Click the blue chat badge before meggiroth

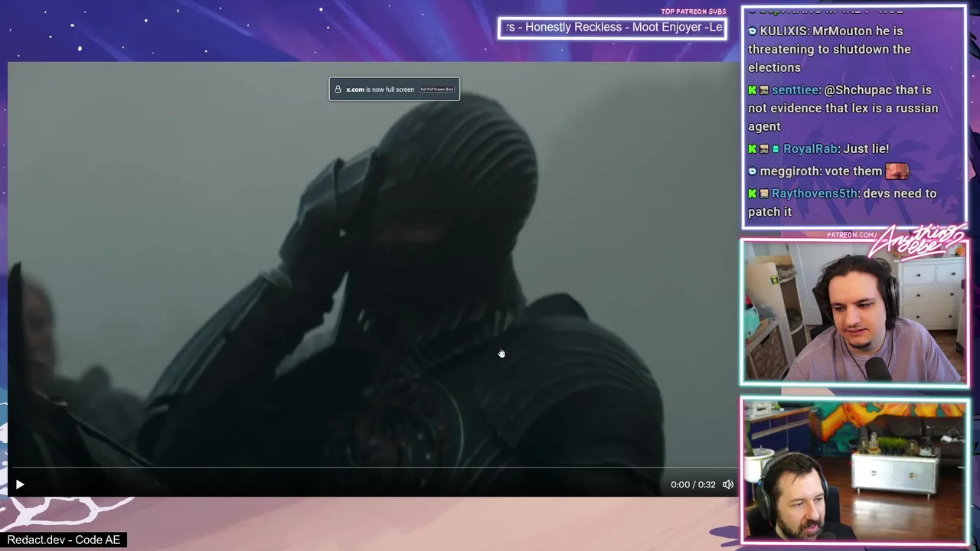click(x=753, y=171)
